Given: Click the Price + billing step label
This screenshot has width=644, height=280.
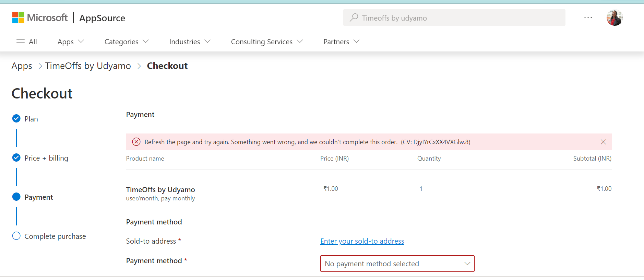Looking at the screenshot, I should 46,158.
